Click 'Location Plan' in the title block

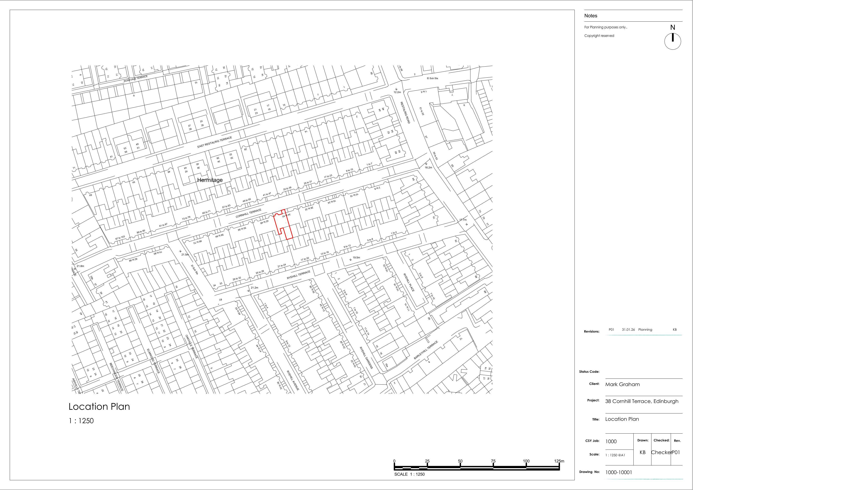pyautogui.click(x=622, y=419)
